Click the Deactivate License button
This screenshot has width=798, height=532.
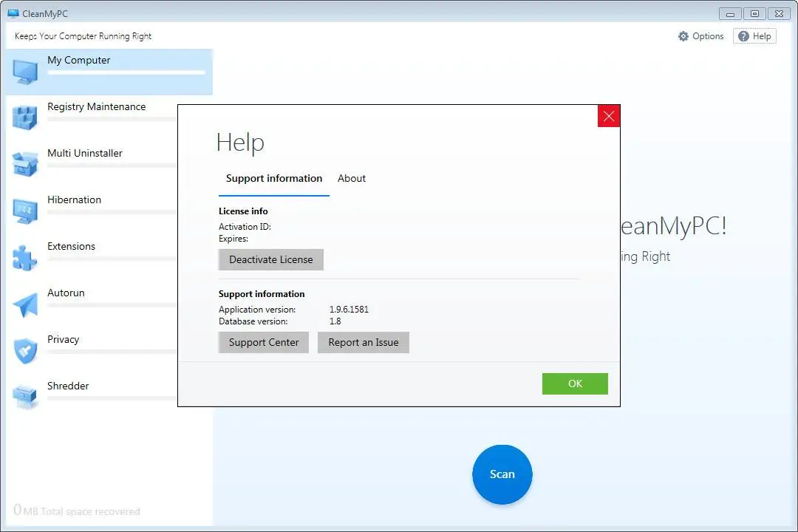pyautogui.click(x=270, y=259)
